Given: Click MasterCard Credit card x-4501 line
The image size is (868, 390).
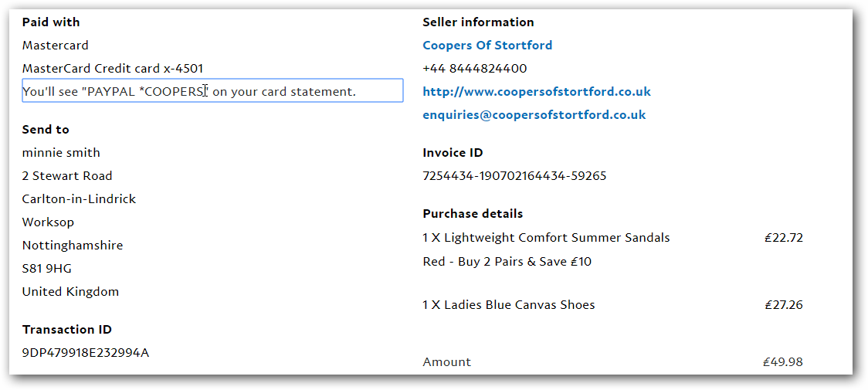Looking at the screenshot, I should [113, 69].
